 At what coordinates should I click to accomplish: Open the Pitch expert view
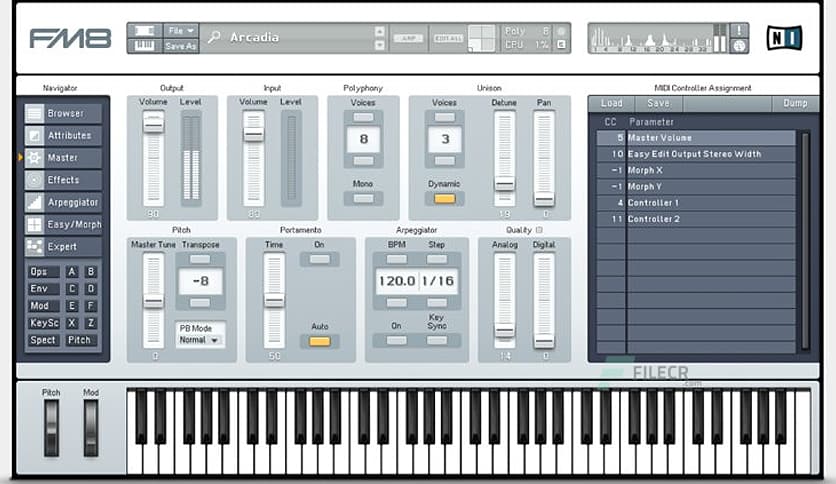click(x=82, y=340)
